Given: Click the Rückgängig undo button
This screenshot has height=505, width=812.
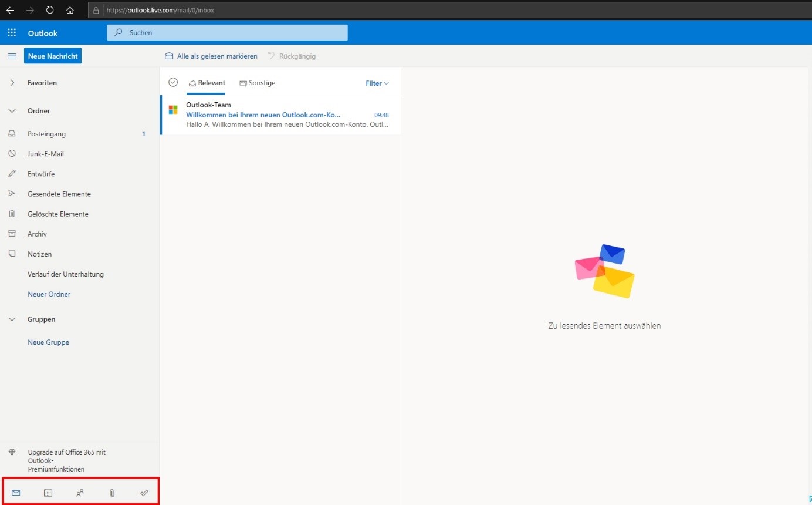Looking at the screenshot, I should tap(292, 56).
